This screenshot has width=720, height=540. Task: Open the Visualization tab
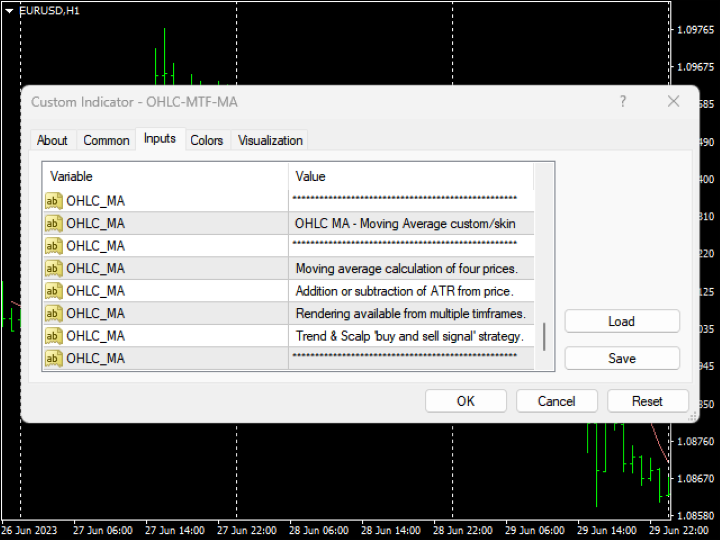point(270,140)
